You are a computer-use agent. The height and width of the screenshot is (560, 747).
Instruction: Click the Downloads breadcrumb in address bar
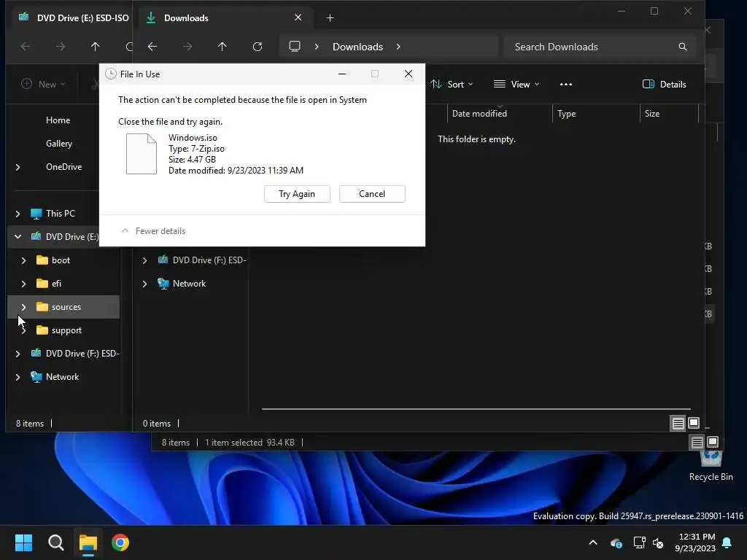click(357, 47)
